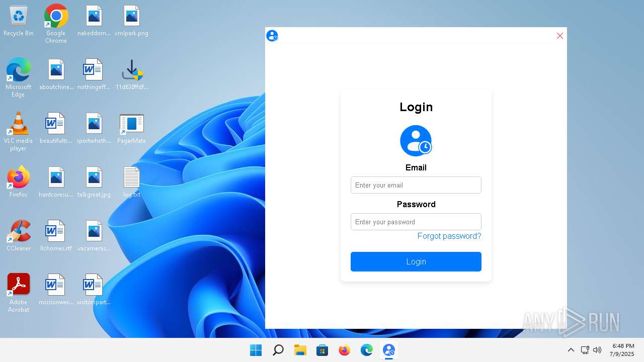Select the vacameras image file icon
The image size is (644, 362).
[94, 236]
